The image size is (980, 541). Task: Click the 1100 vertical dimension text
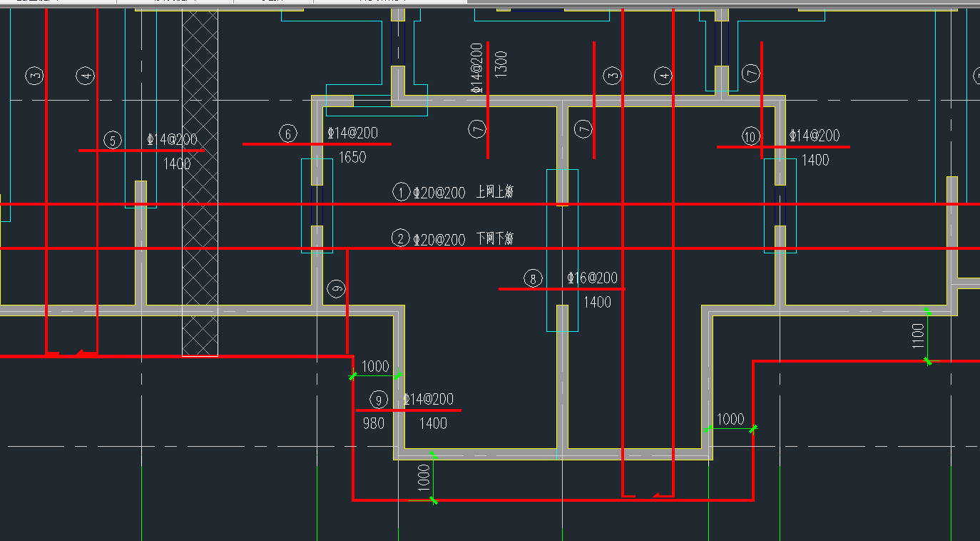point(918,336)
